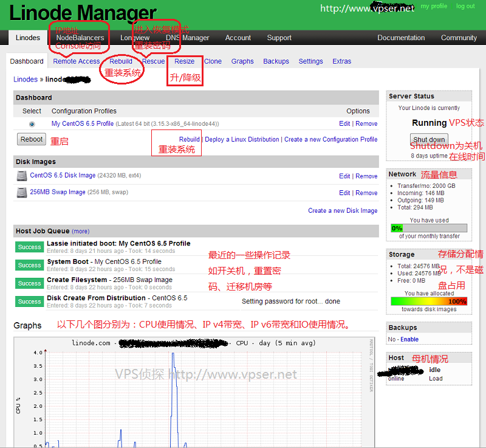This screenshot has width=486, height=448.
Task: Click the 256MB Swap Image drive icon
Action: tap(22, 193)
